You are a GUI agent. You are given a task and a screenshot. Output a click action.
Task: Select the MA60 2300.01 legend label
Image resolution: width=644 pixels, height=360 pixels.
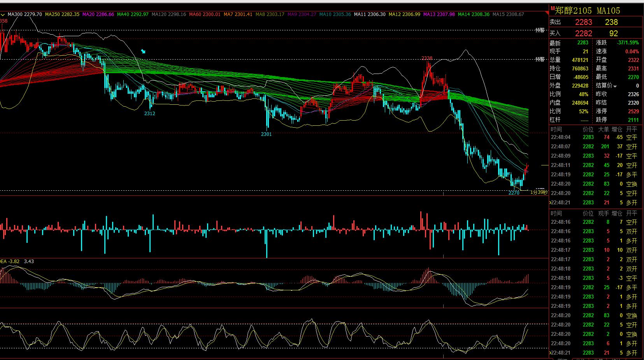click(205, 14)
